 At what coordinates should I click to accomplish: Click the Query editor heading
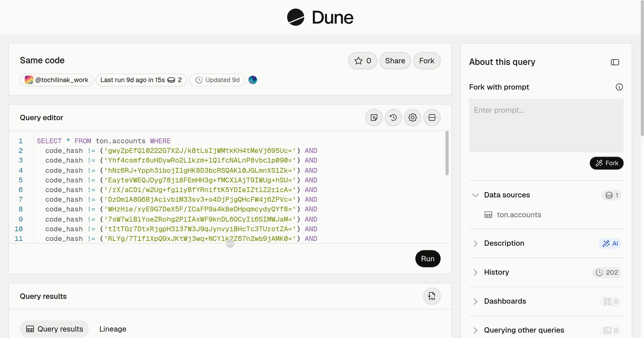pos(41,117)
